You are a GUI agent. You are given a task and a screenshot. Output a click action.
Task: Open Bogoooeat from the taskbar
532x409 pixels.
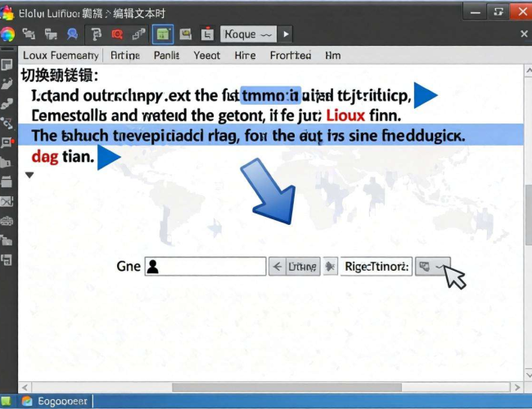coord(55,402)
